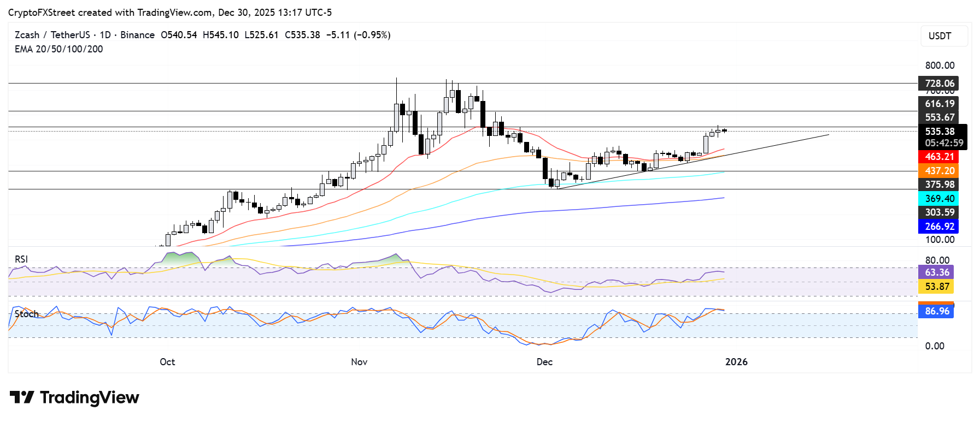The width and height of the screenshot is (980, 422).
Task: Click the Stoch indicator label
Action: tap(26, 314)
